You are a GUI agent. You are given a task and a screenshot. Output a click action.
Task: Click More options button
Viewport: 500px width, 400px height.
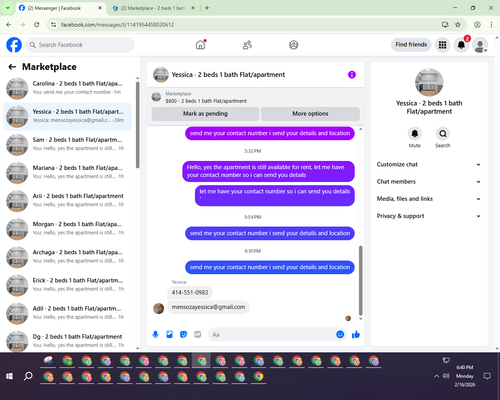coord(310,114)
